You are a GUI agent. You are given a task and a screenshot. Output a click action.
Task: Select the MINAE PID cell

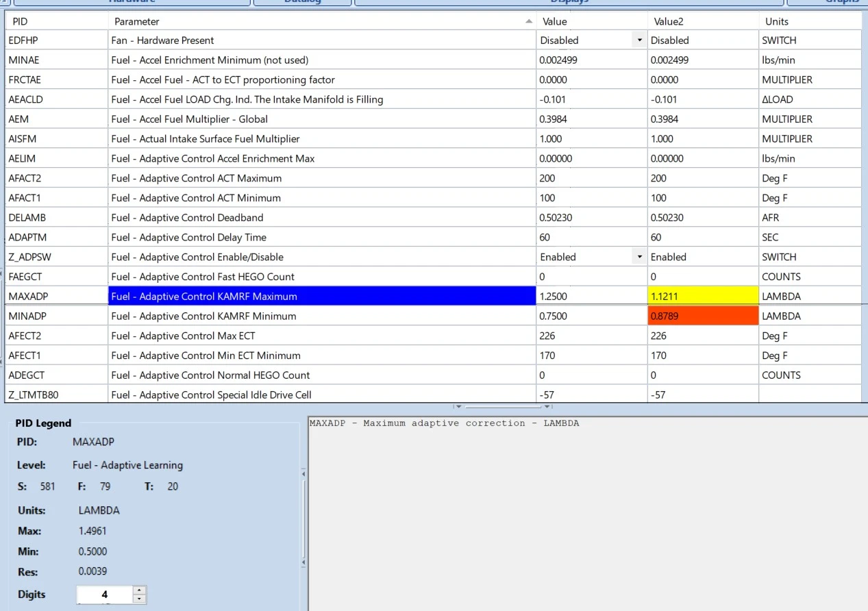click(x=57, y=60)
